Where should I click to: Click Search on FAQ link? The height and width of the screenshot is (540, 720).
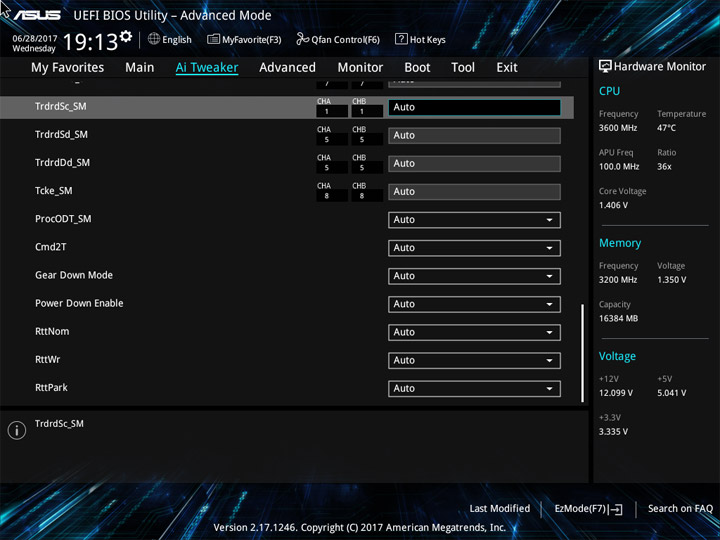tap(680, 509)
